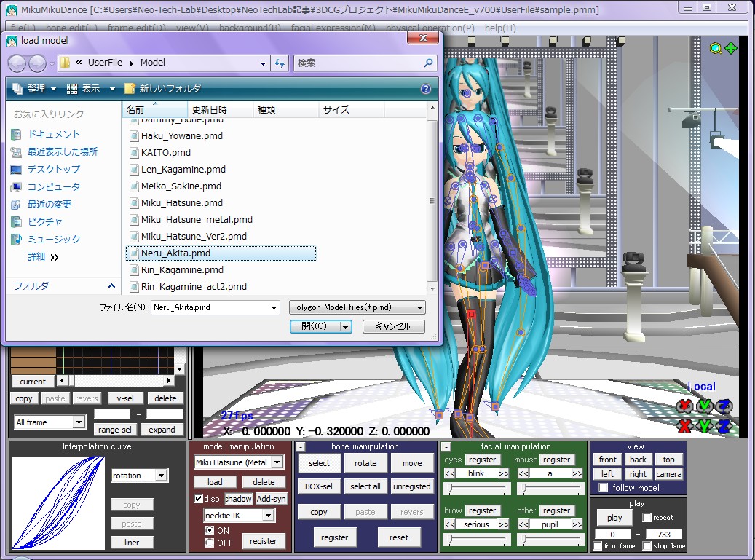
Task: Click the BOX-sel button
Action: point(319,486)
